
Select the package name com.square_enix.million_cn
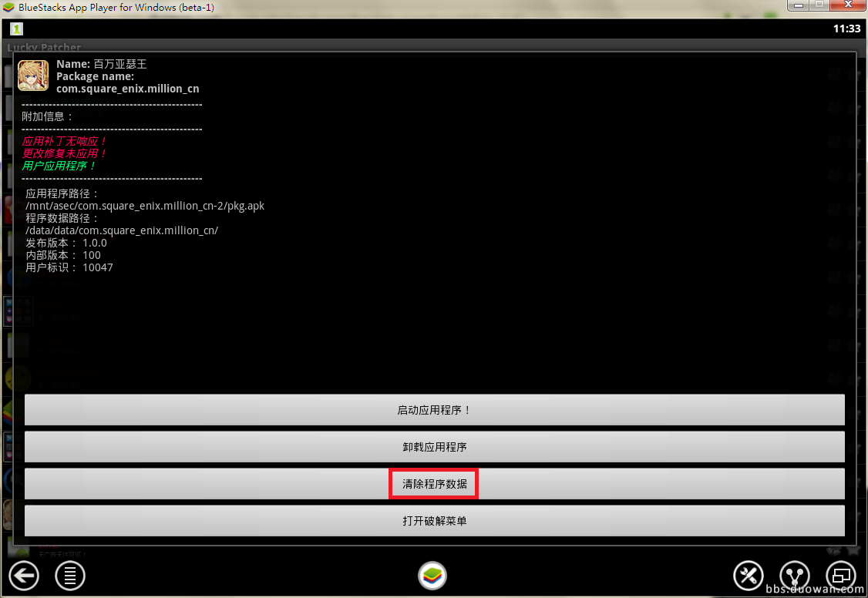[128, 89]
